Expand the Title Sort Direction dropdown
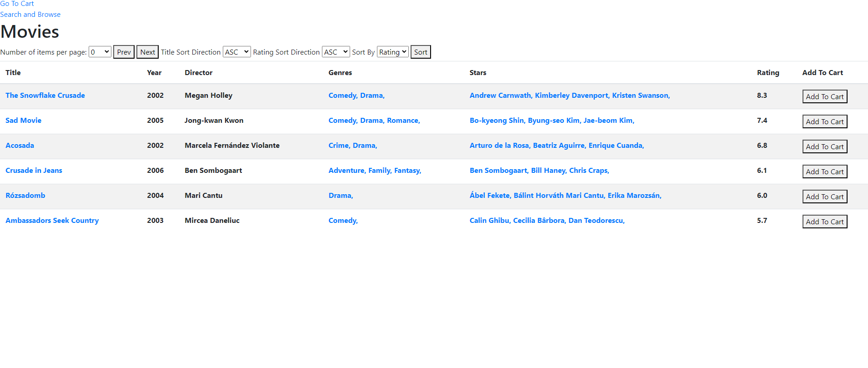The height and width of the screenshot is (368, 868). [x=236, y=52]
